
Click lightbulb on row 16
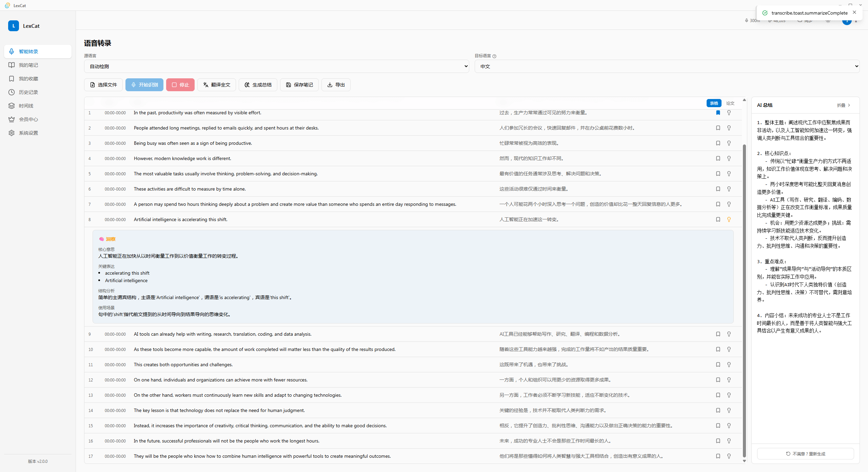coord(729,441)
